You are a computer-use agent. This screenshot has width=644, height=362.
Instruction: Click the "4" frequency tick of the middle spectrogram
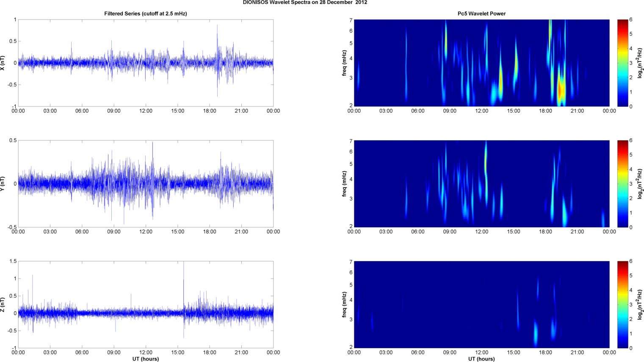click(351, 180)
